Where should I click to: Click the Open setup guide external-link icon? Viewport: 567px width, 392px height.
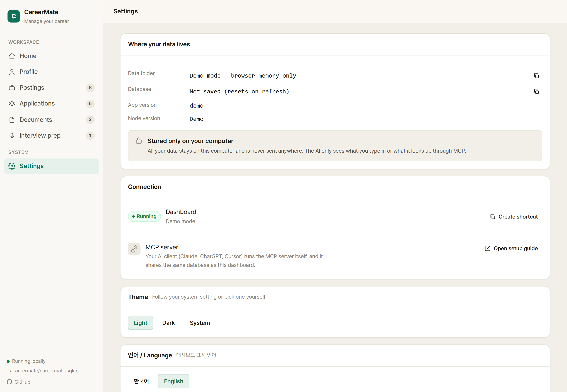click(487, 248)
